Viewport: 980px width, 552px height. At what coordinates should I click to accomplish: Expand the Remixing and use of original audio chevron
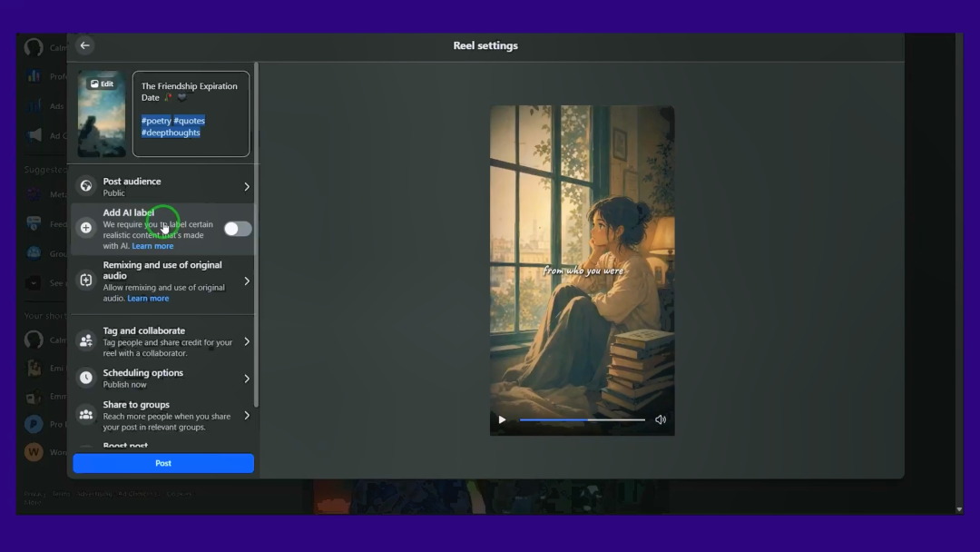247,281
